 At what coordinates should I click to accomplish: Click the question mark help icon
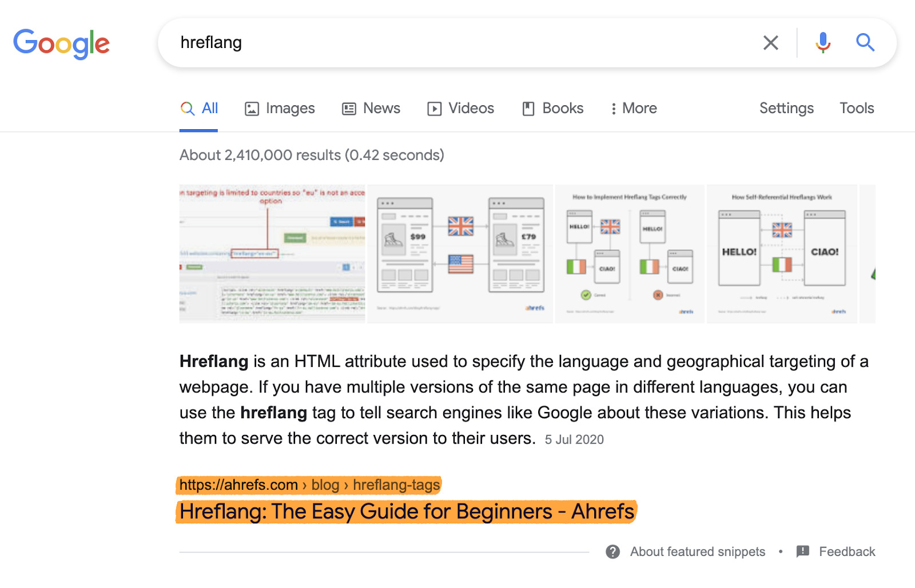(x=612, y=551)
